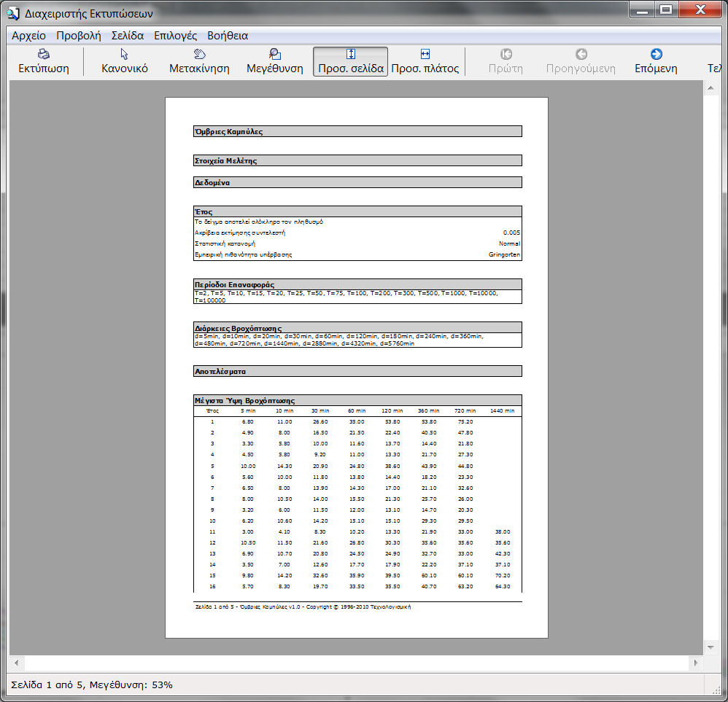This screenshot has width=728, height=702.
Task: Activate the Μετακίνηση hand tool
Action: click(x=199, y=54)
